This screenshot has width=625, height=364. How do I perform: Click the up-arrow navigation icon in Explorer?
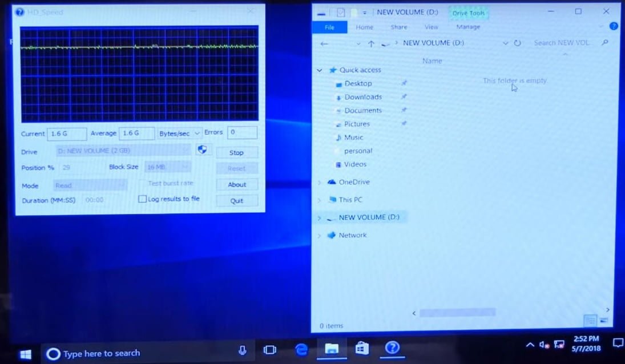[371, 43]
